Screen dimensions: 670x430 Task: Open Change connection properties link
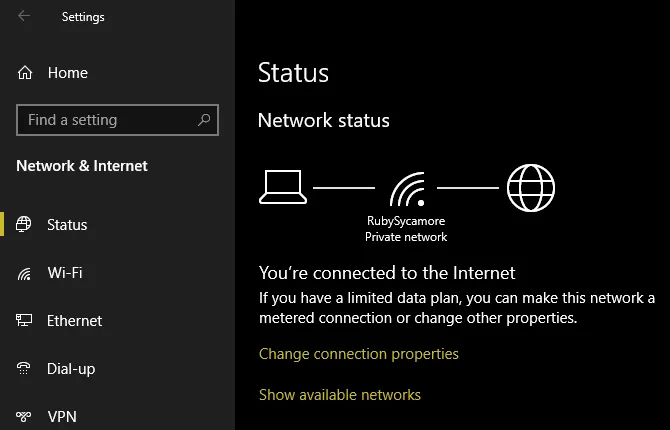[358, 354]
